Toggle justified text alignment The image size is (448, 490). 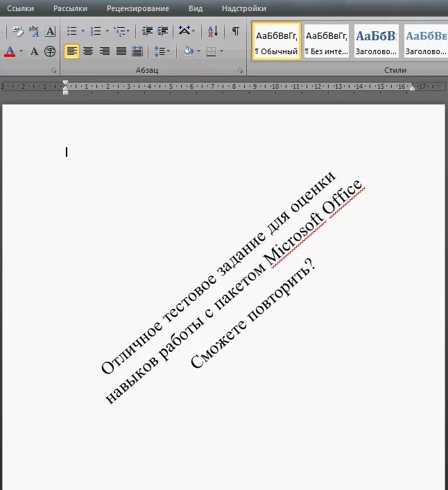click(x=121, y=51)
